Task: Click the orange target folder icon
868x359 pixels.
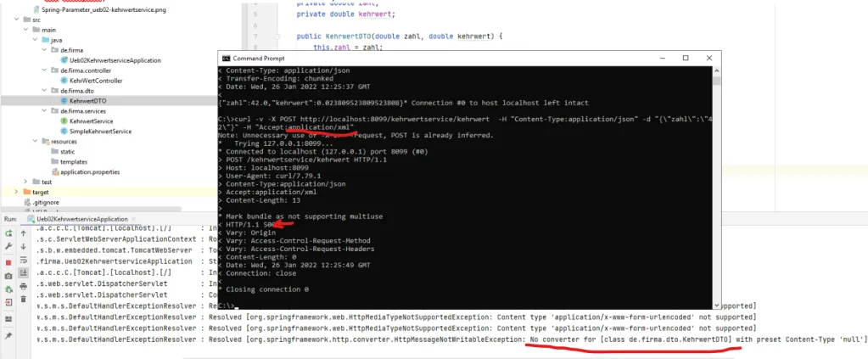Action: point(27,192)
